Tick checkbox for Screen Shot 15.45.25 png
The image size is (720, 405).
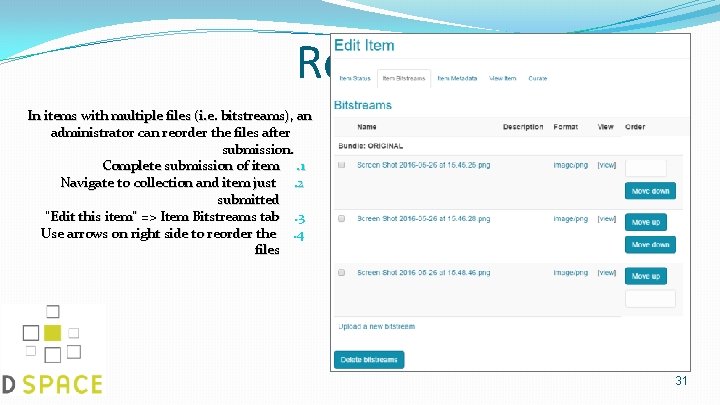coord(342,165)
